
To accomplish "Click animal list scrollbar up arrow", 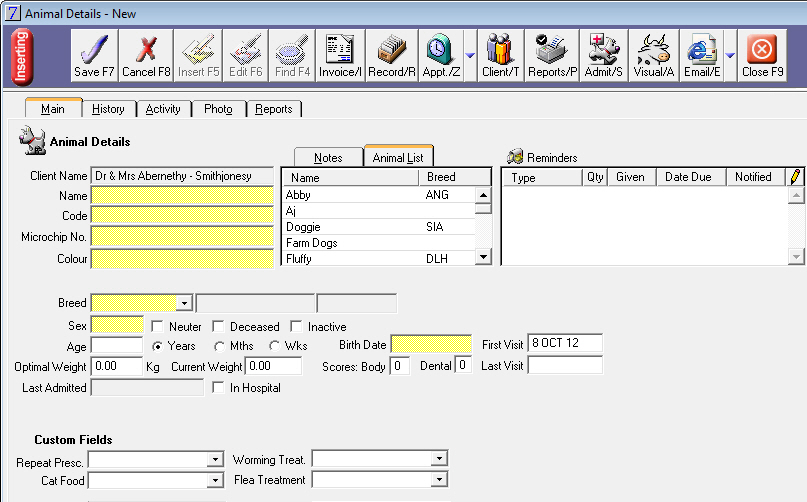I will pos(483,195).
